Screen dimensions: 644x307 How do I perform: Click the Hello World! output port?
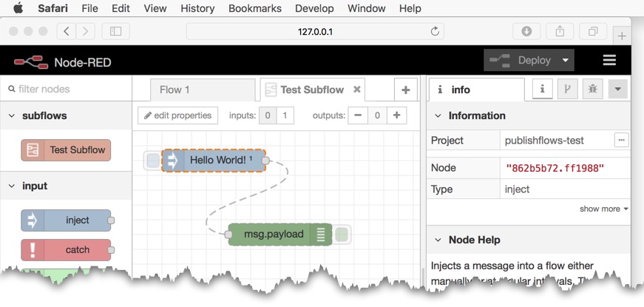(265, 161)
